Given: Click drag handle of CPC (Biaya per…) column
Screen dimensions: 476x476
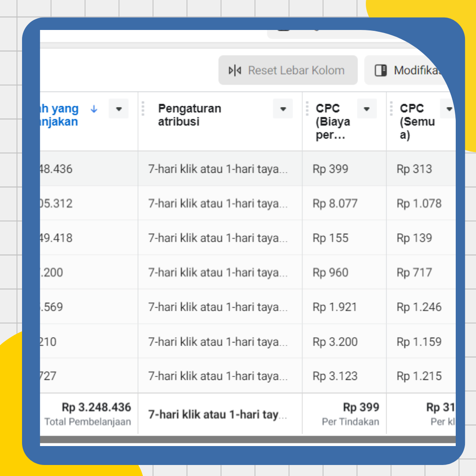Looking at the screenshot, I should pyautogui.click(x=307, y=109).
